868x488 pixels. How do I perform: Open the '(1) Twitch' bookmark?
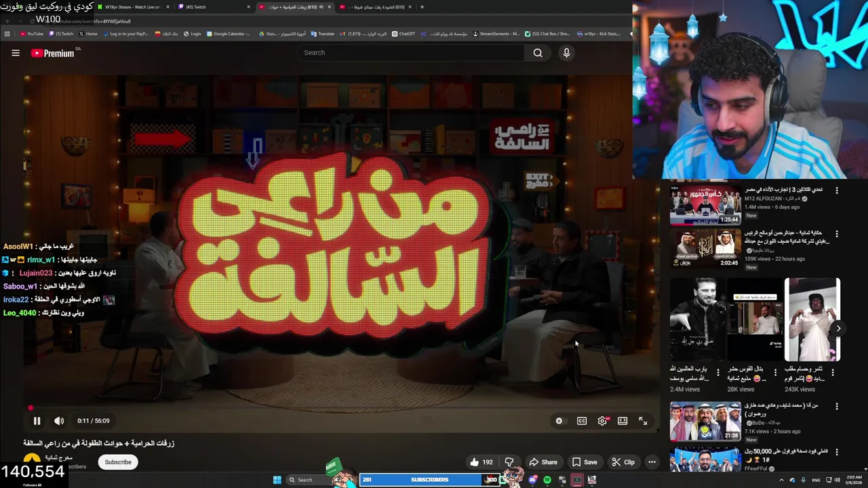(x=61, y=34)
